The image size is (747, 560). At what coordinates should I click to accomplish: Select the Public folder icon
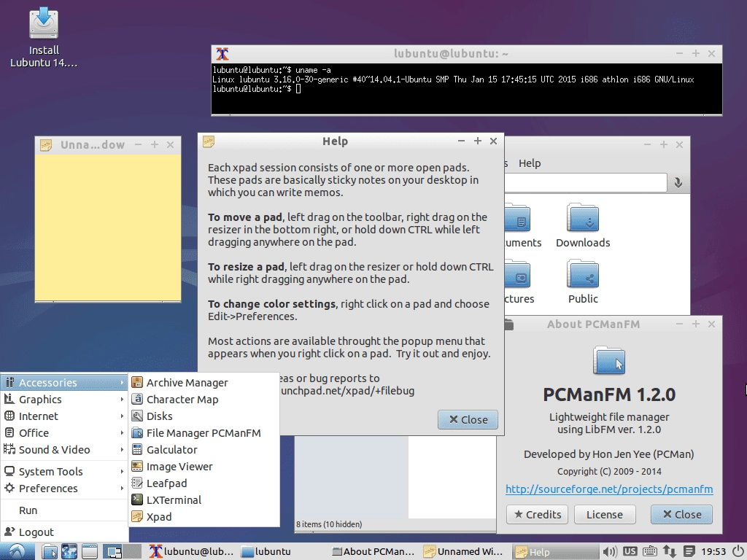[583, 282]
